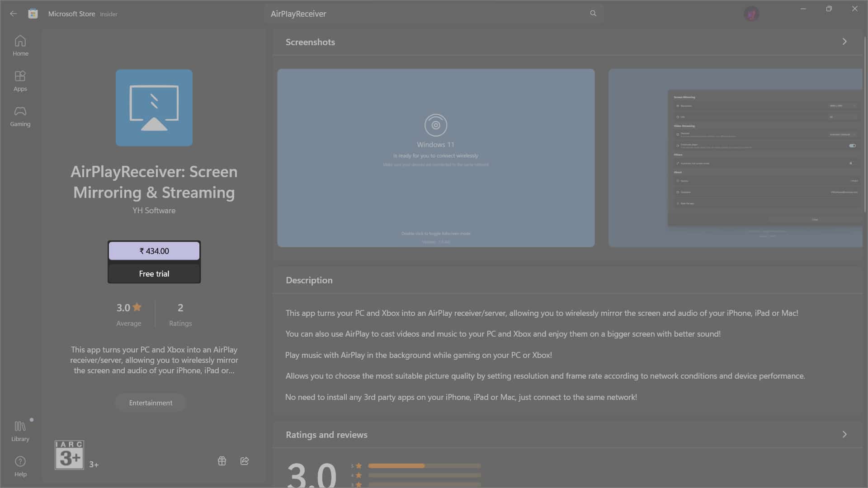The image size is (868, 488).
Task: Open the Home section in sidebar
Action: tap(20, 46)
